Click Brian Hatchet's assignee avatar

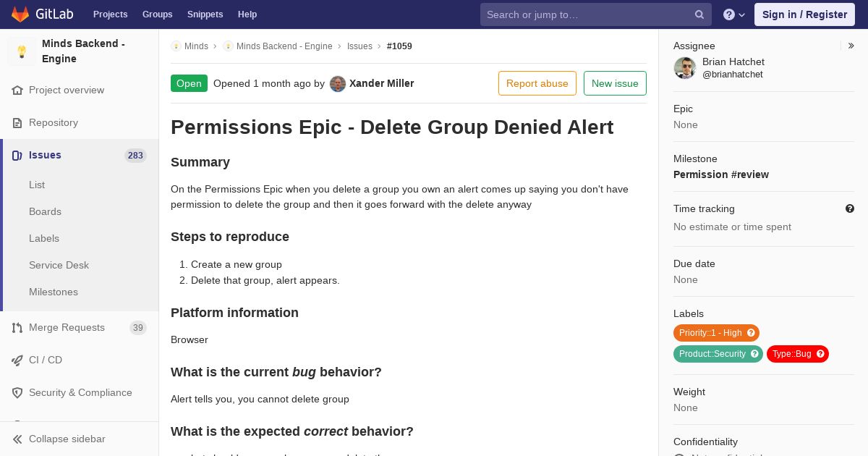click(685, 68)
